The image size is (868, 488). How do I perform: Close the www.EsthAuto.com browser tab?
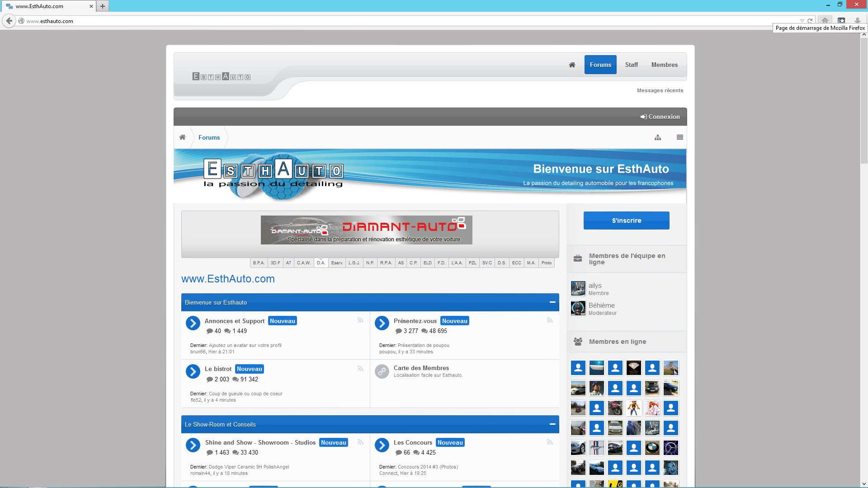point(91,6)
